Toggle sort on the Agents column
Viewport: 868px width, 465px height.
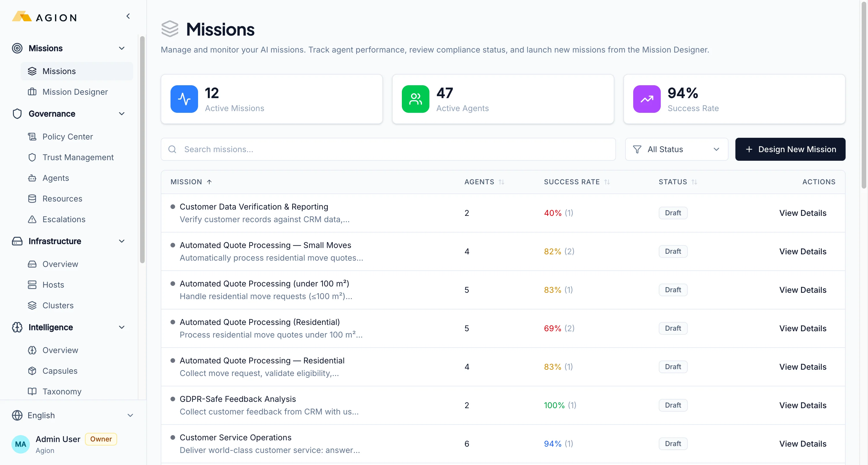click(502, 182)
